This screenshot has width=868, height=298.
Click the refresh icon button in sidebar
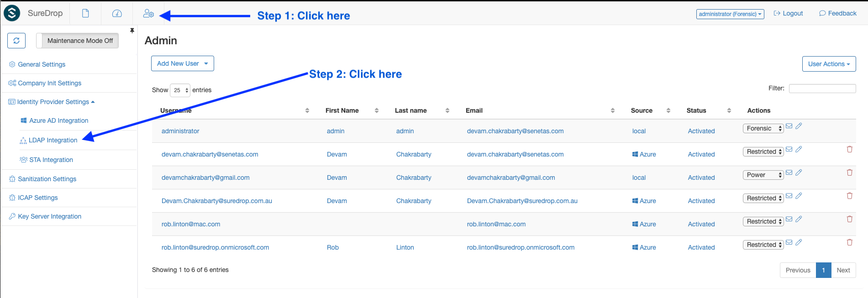(16, 41)
